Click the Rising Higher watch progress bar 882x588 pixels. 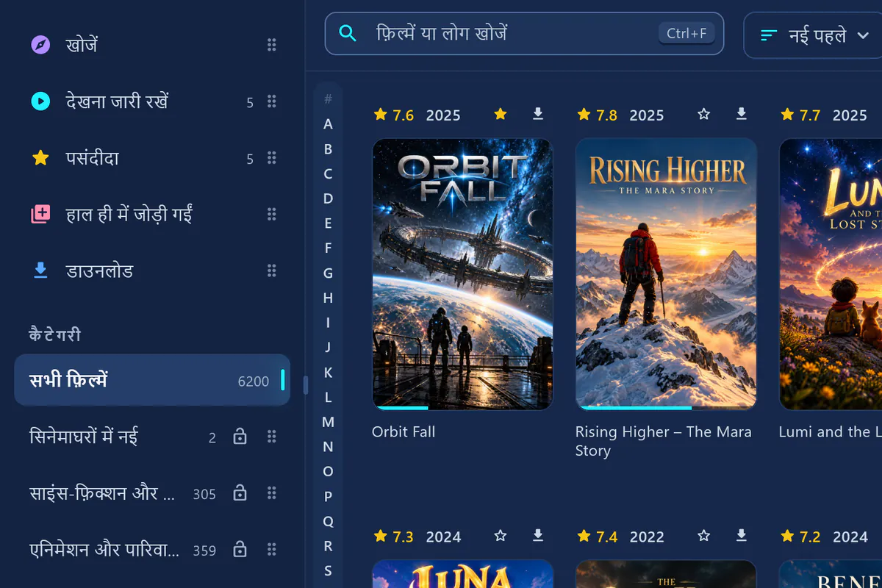pos(666,407)
